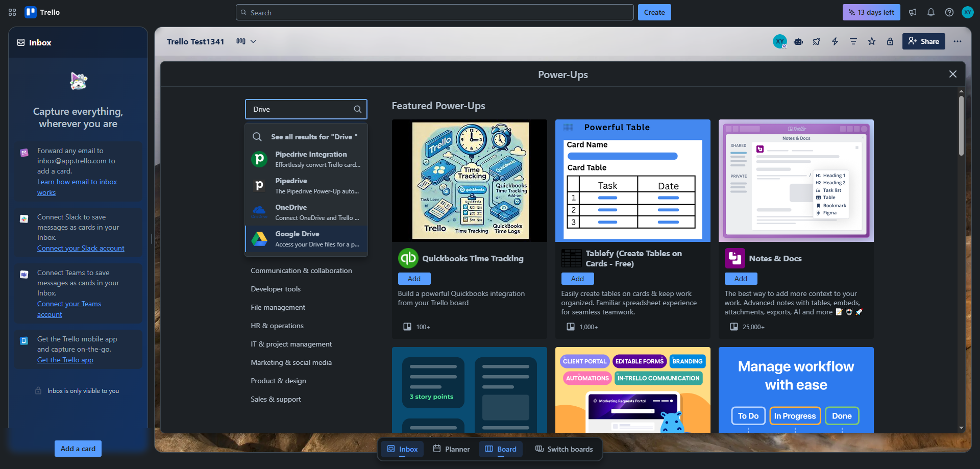Image resolution: width=980 pixels, height=469 pixels.
Task: Click the Create button
Action: (x=654, y=12)
